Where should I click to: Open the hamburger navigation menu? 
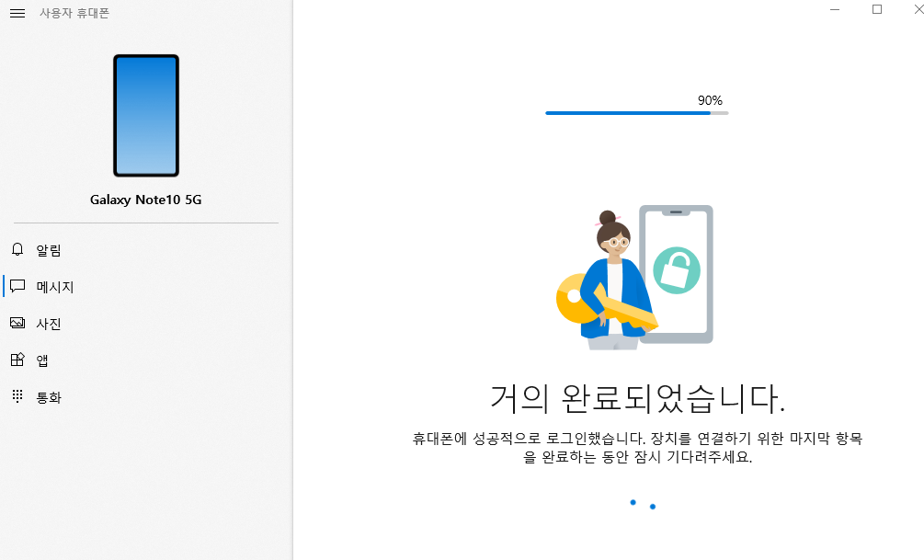(x=17, y=13)
